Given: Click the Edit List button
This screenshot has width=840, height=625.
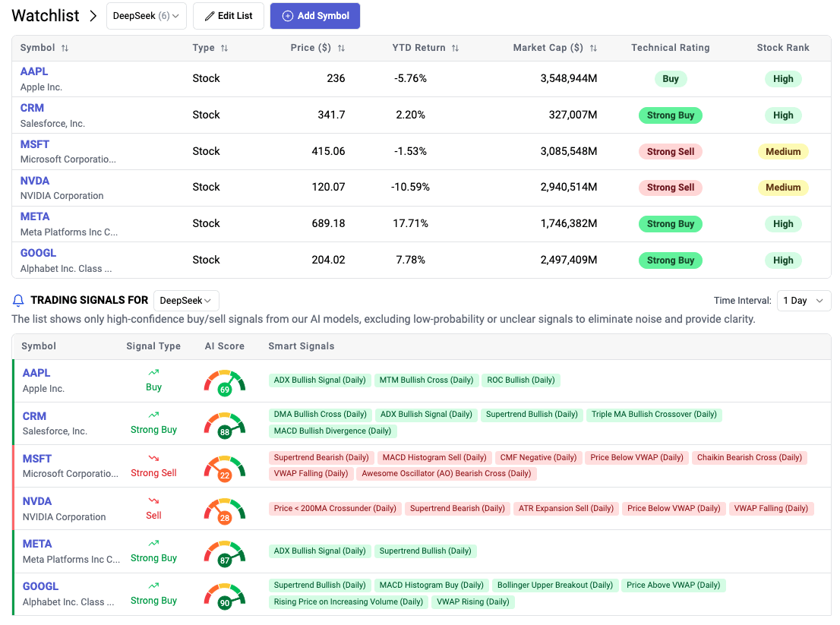Looking at the screenshot, I should (x=229, y=16).
